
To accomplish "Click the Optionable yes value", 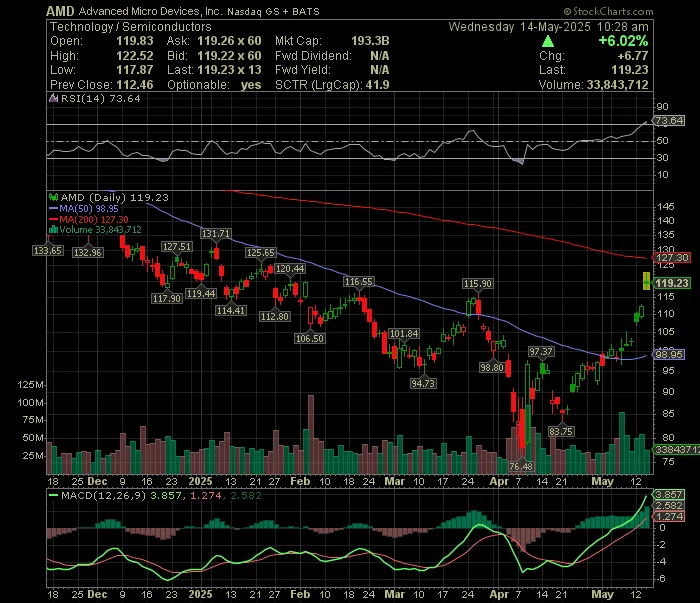I will (251, 85).
